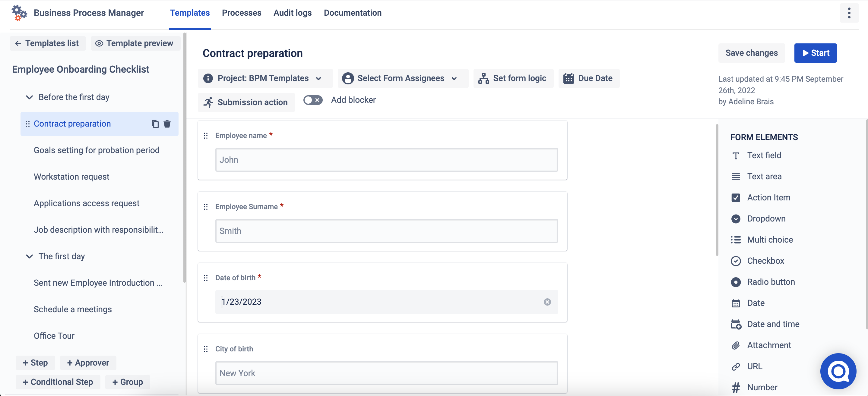Enable the Add blocker toggle
868x396 pixels.
coord(313,100)
